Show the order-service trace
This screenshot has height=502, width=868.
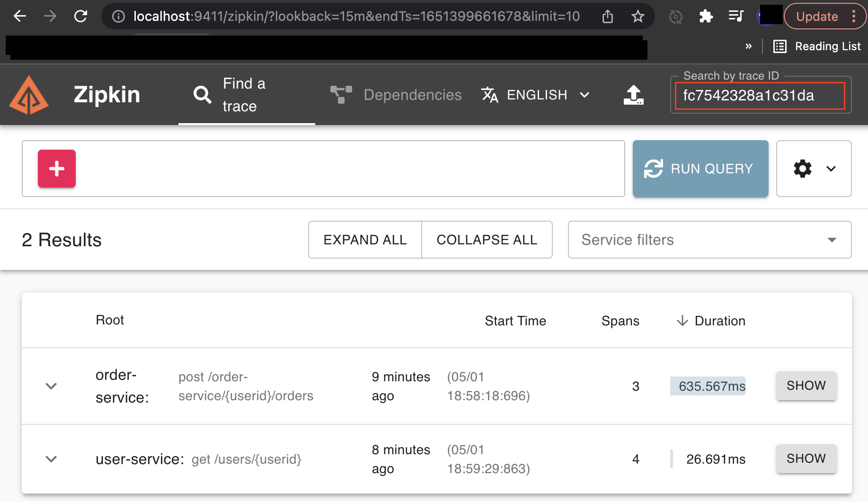806,385
